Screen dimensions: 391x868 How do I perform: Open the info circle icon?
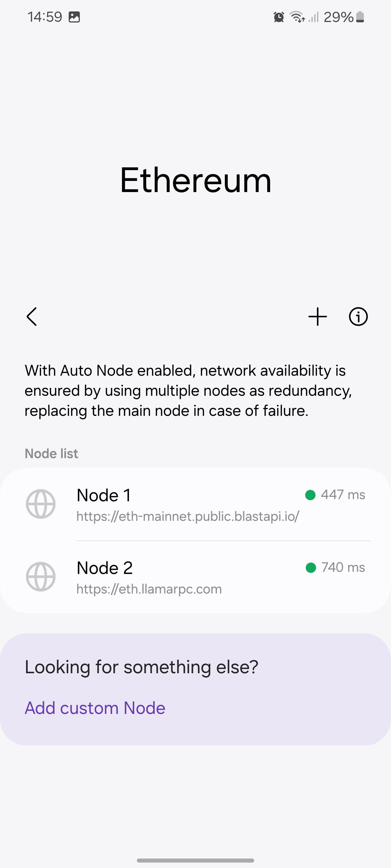[358, 317]
